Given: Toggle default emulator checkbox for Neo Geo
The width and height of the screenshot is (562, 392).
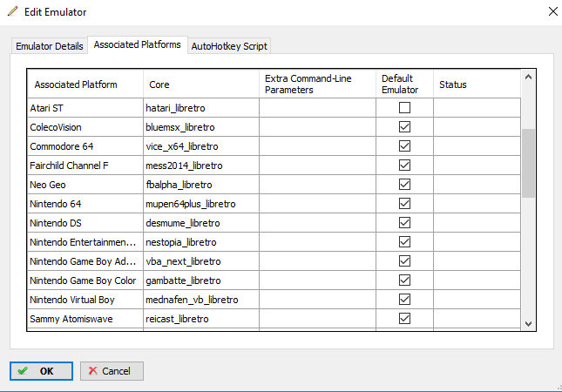Looking at the screenshot, I should click(x=404, y=184).
